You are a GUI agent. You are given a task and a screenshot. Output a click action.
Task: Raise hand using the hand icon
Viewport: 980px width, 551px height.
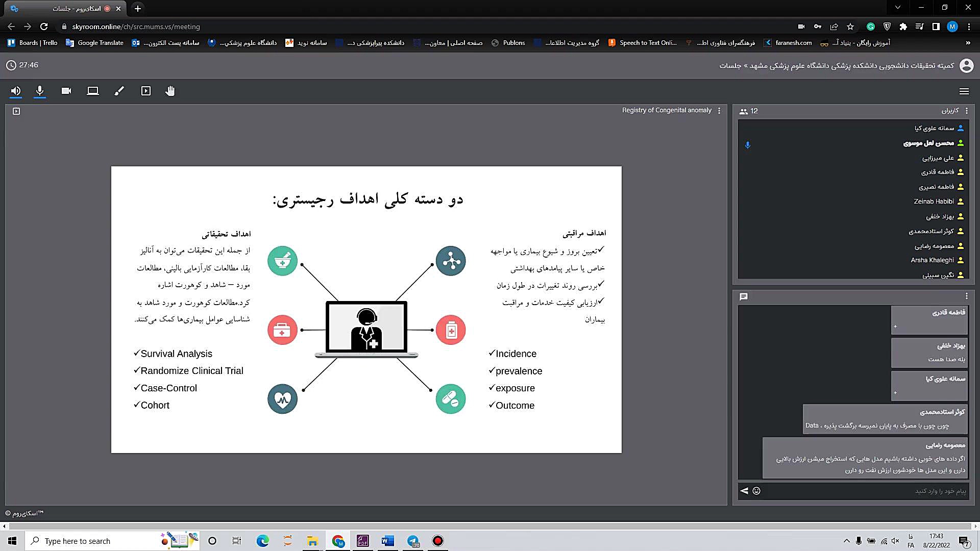[170, 91]
